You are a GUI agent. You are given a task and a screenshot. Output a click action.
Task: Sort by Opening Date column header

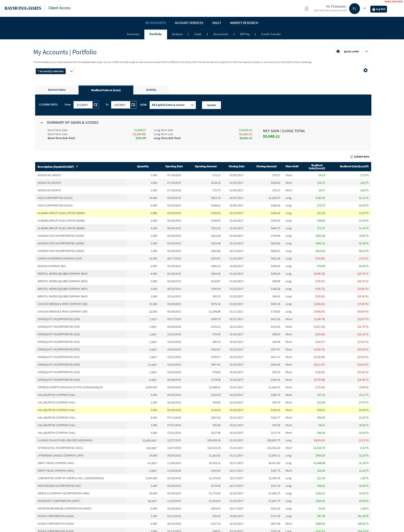point(174,166)
